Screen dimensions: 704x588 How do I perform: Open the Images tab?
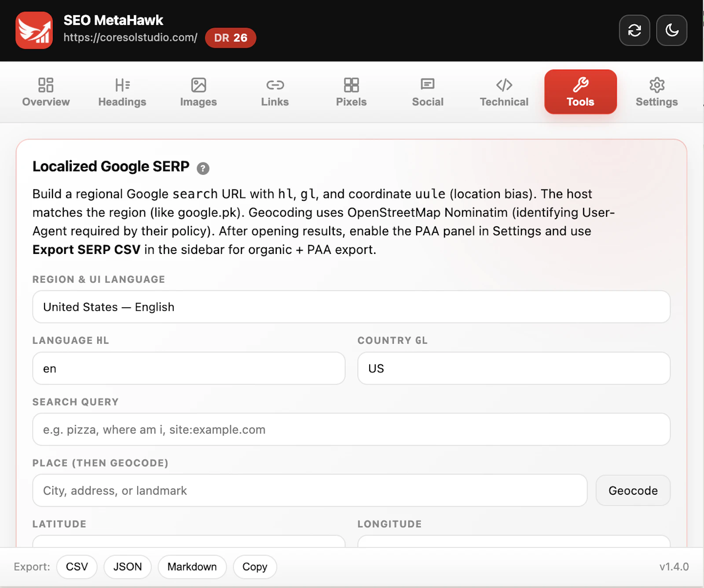coord(198,92)
